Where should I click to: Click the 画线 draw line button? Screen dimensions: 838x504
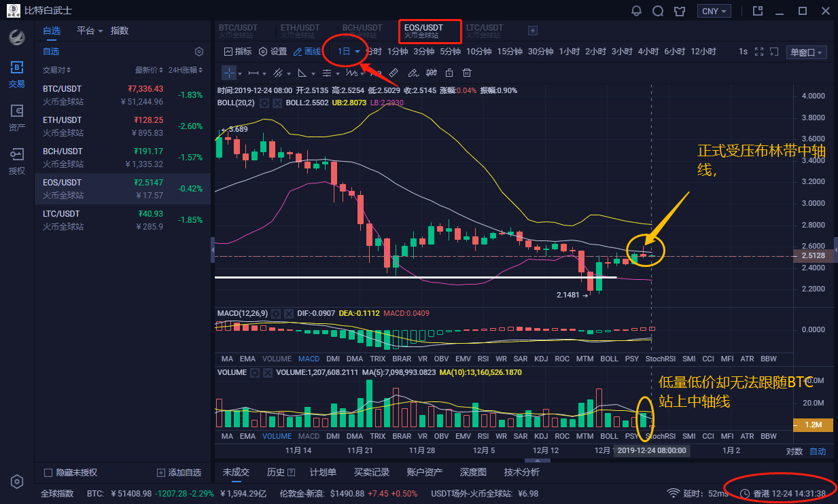[x=307, y=52]
